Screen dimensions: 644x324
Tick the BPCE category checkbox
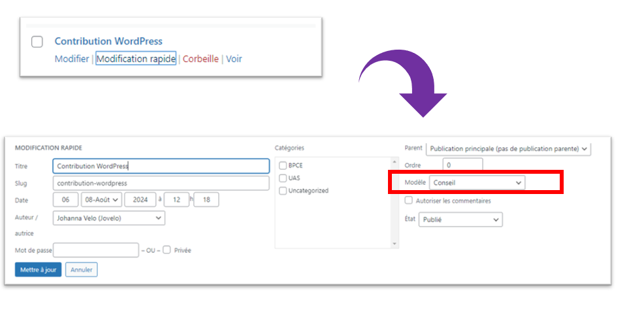(x=283, y=165)
